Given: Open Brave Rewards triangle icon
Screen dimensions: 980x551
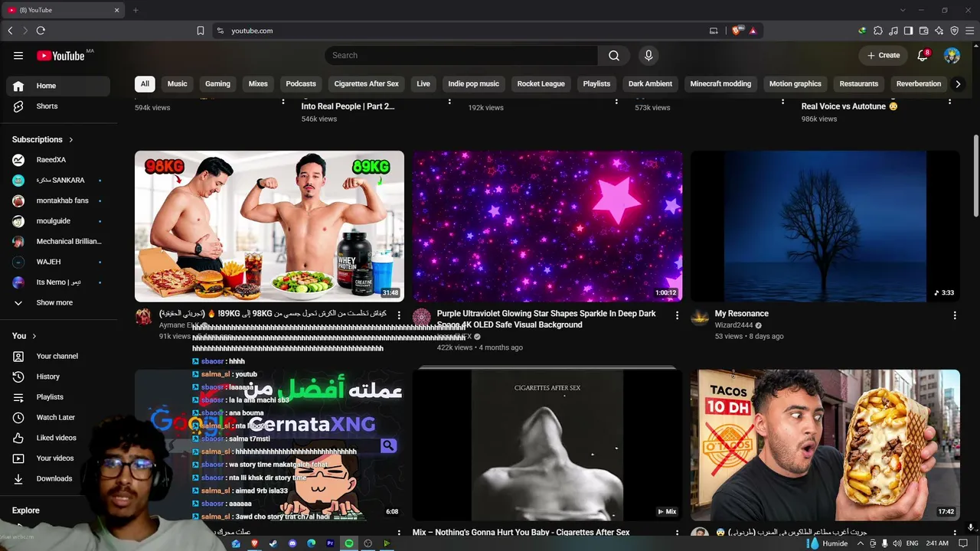Looking at the screenshot, I should 753,31.
